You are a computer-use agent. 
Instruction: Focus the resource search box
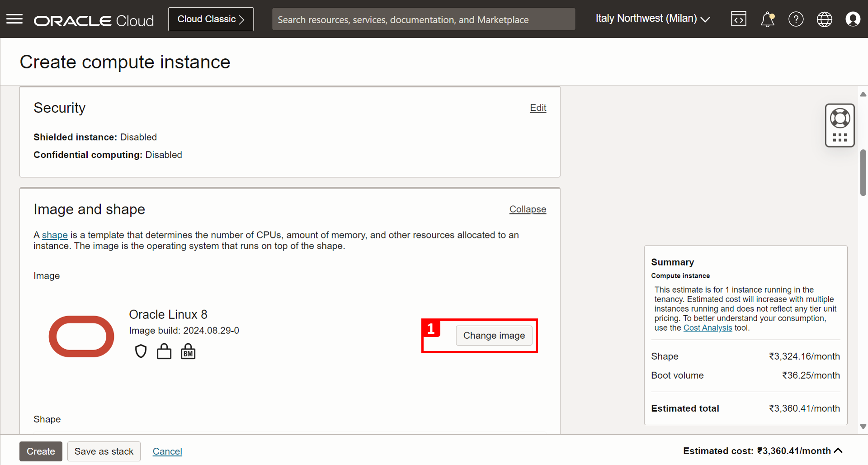tap(424, 19)
